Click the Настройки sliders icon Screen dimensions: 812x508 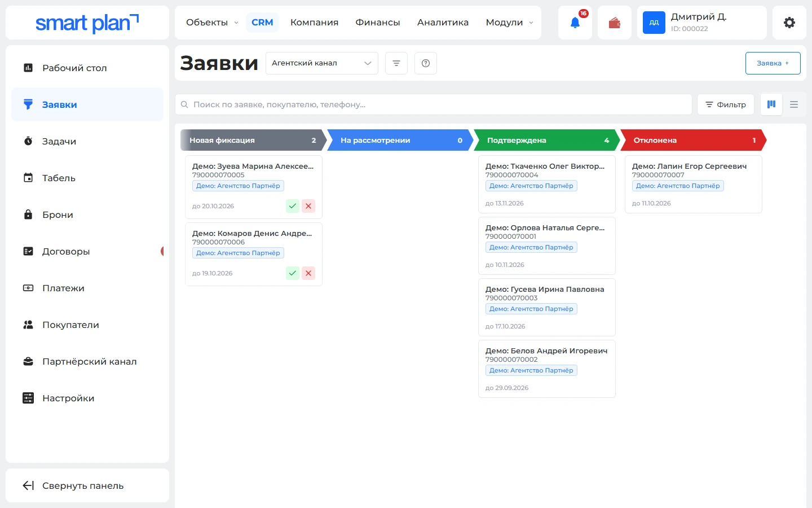point(28,398)
